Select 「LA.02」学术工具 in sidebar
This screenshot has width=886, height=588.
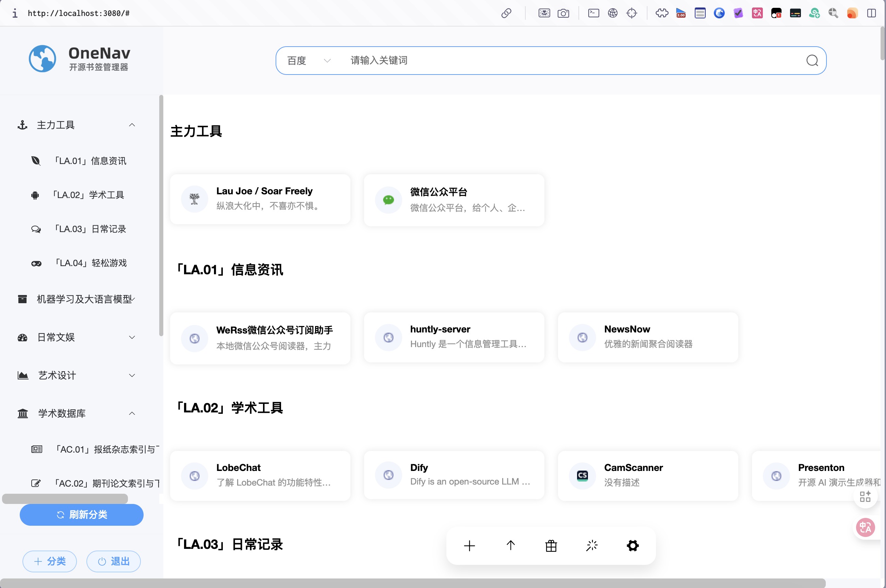click(x=88, y=195)
